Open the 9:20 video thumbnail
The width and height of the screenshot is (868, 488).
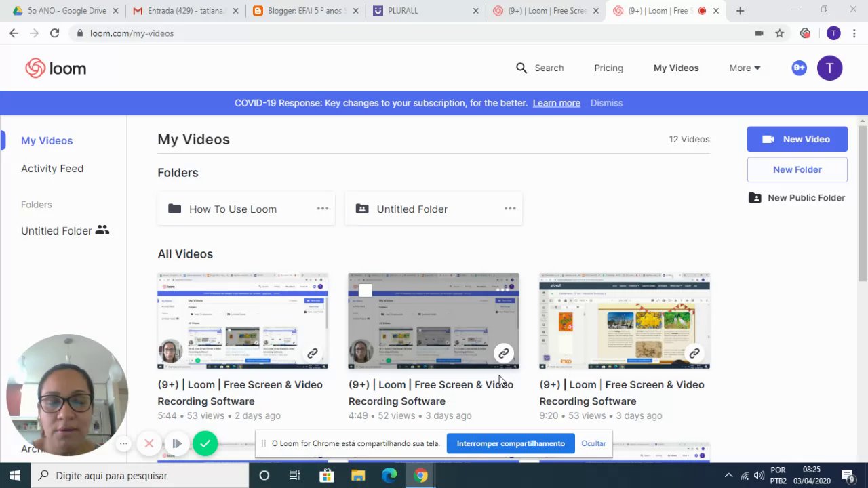625,321
